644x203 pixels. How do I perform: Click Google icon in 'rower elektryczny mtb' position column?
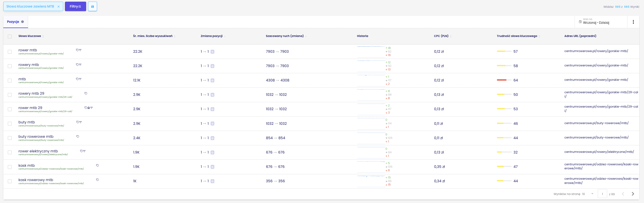pyautogui.click(x=212, y=152)
